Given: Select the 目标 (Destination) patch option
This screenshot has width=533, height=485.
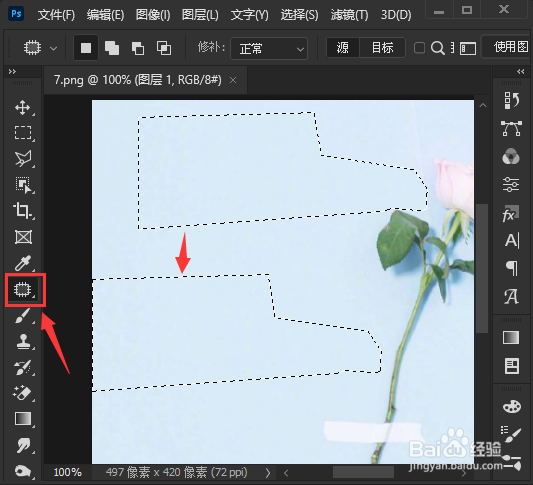Looking at the screenshot, I should coord(382,48).
